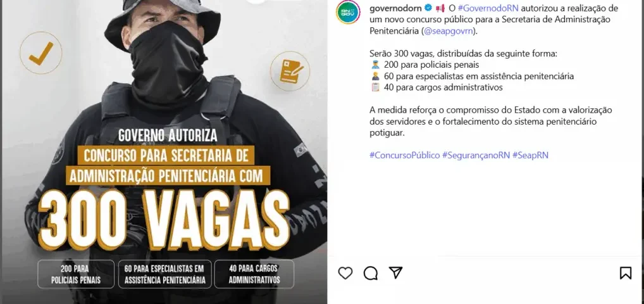Viewport: 644px width, 304px height.
Task: Share the post with the paper plane icon
Action: click(395, 272)
